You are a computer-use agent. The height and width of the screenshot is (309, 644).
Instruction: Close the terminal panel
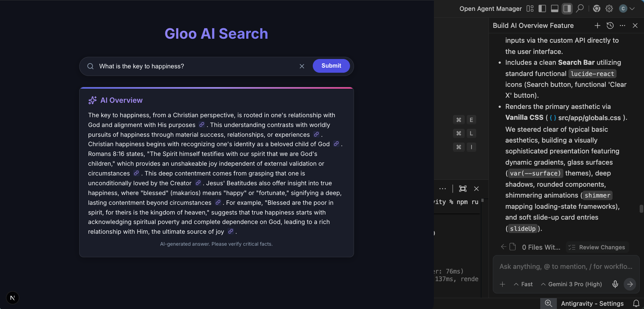[x=476, y=189]
